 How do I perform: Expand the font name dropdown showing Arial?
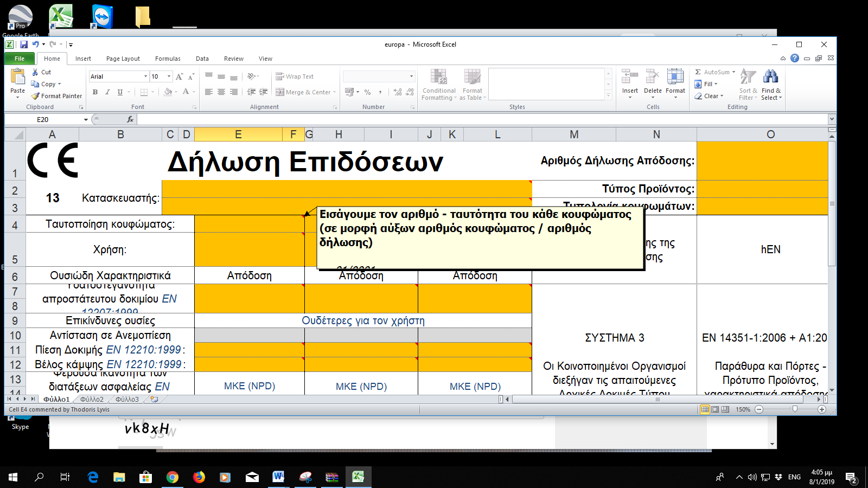(145, 76)
